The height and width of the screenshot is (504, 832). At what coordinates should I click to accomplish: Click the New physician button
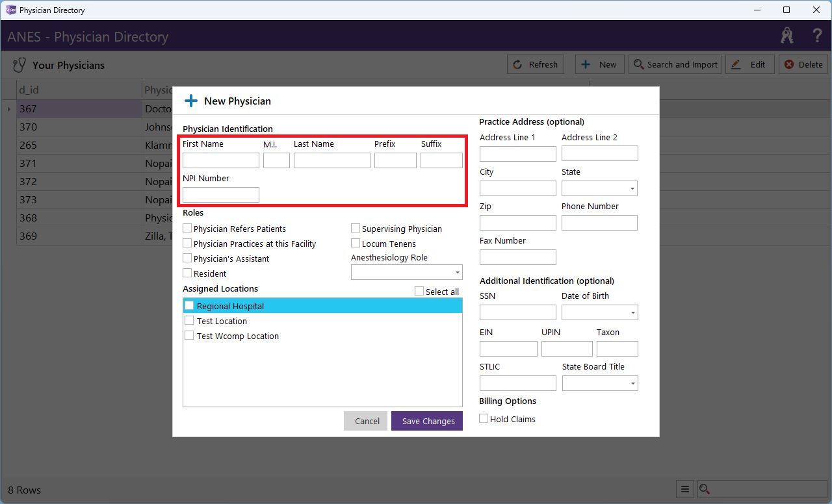coord(599,64)
